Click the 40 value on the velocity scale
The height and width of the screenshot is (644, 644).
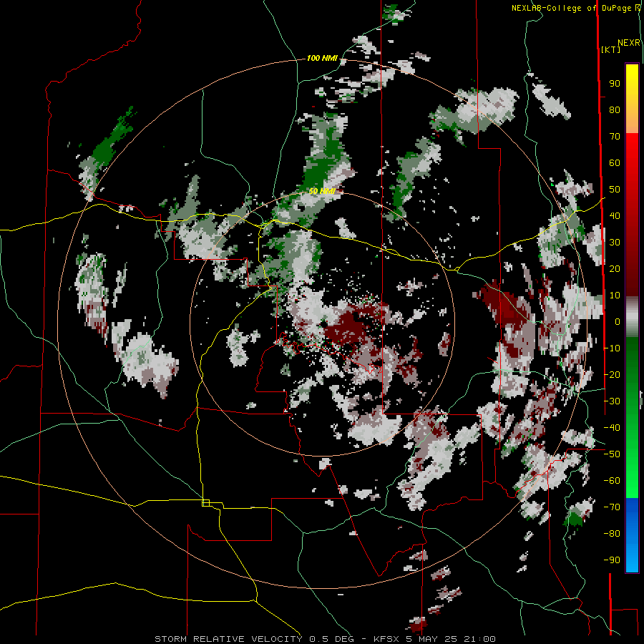coord(615,215)
